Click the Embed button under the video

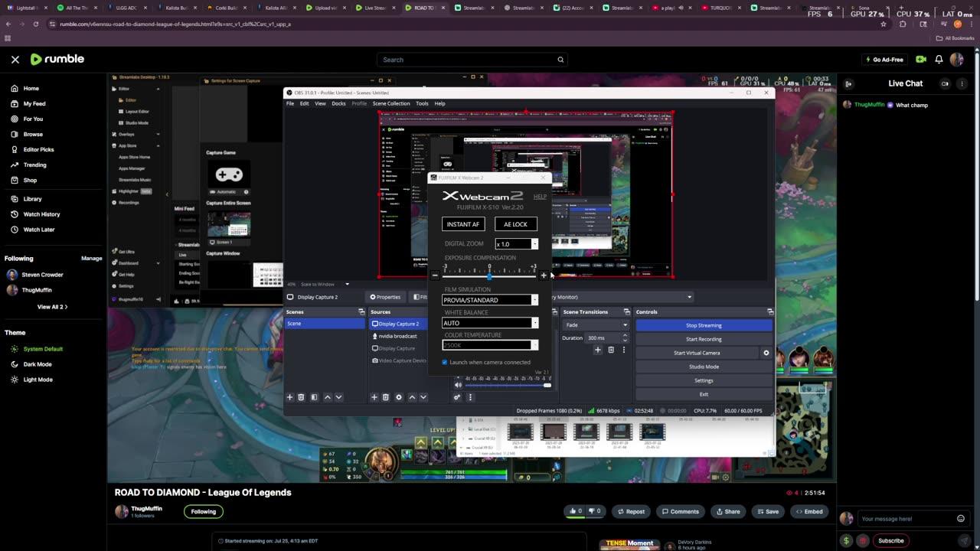point(808,511)
